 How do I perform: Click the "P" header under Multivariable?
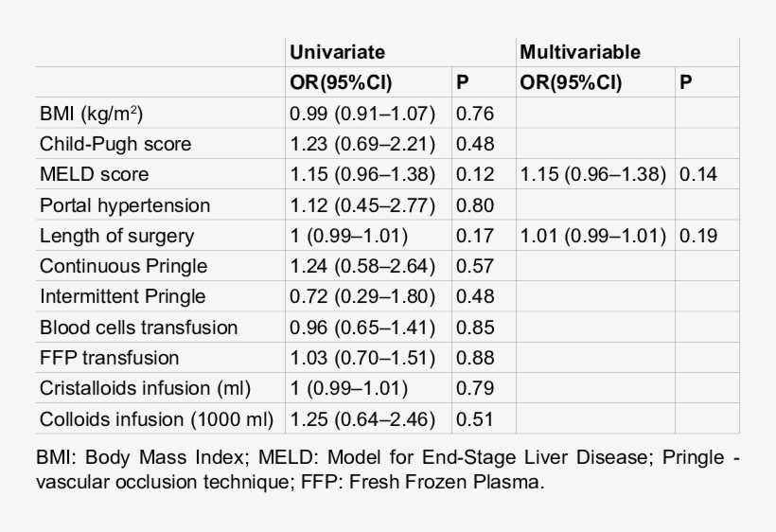click(685, 83)
